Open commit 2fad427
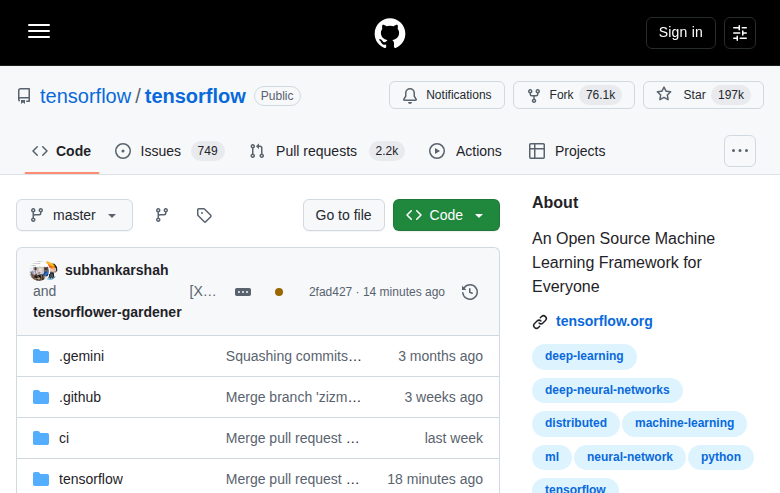The image size is (780, 493). 330,292
